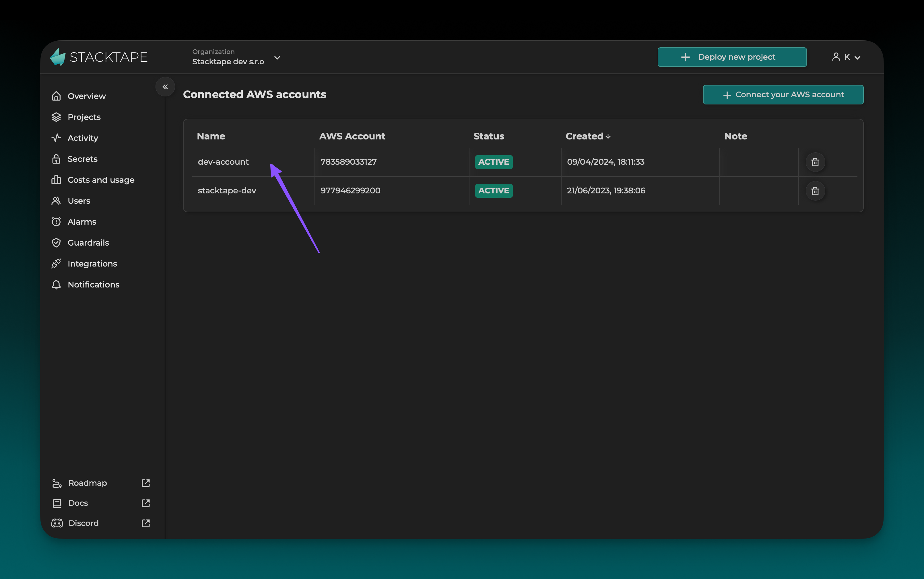Open Costs and usage page
This screenshot has width=924, height=579.
tap(101, 180)
